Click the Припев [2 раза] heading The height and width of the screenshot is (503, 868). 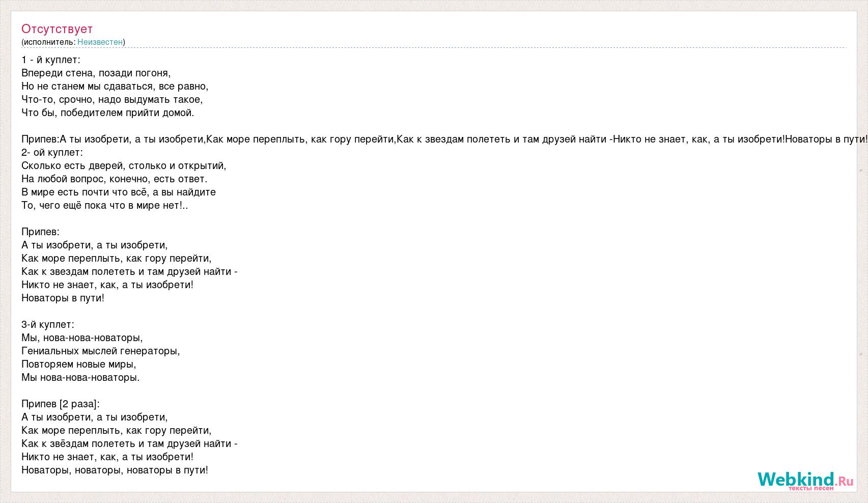pos(61,404)
